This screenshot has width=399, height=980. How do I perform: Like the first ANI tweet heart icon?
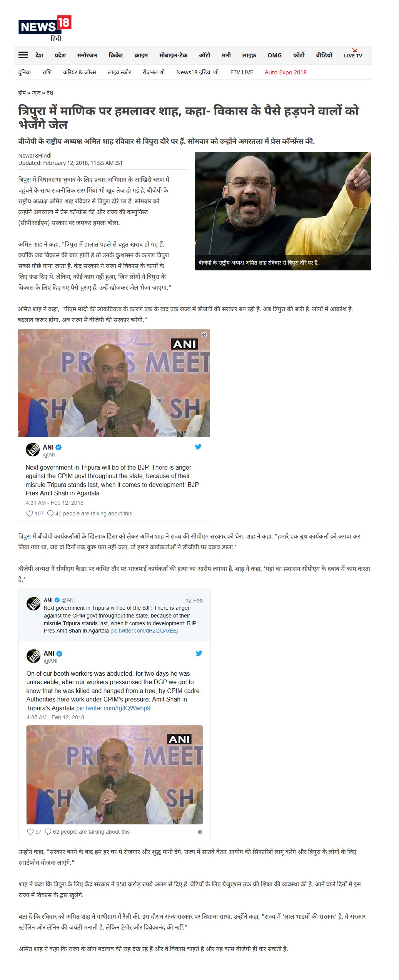29,513
